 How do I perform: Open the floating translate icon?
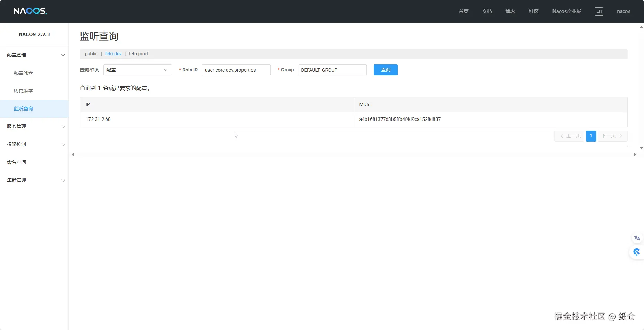click(637, 238)
